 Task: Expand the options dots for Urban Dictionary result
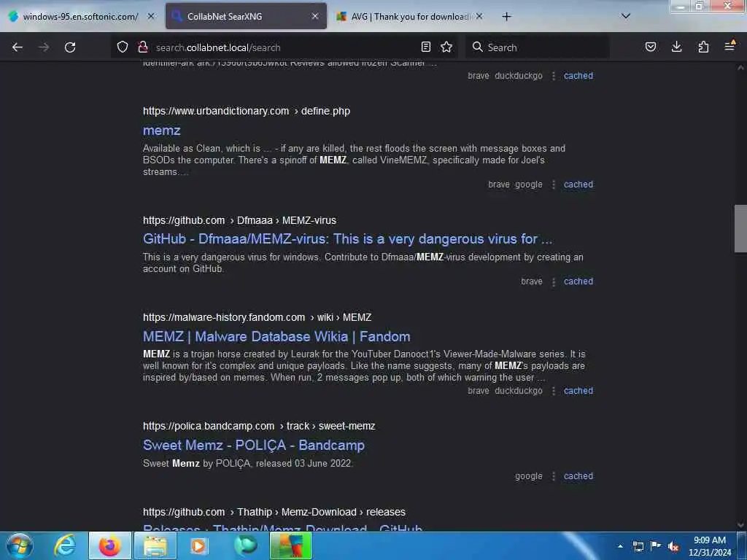(554, 184)
